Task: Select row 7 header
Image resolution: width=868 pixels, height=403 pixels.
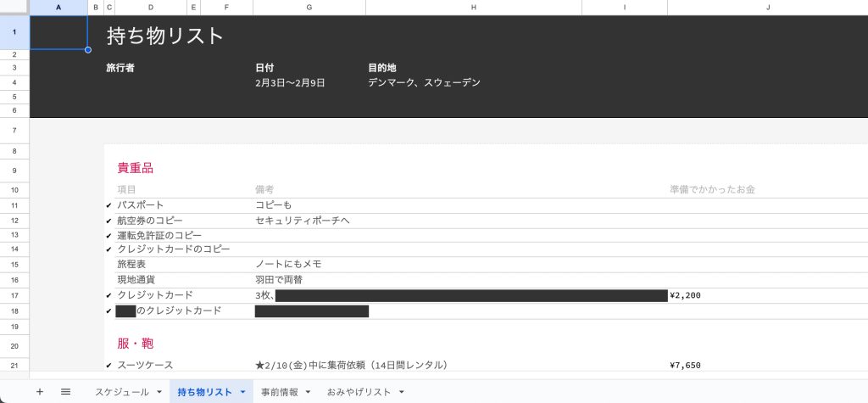Action: tap(14, 131)
